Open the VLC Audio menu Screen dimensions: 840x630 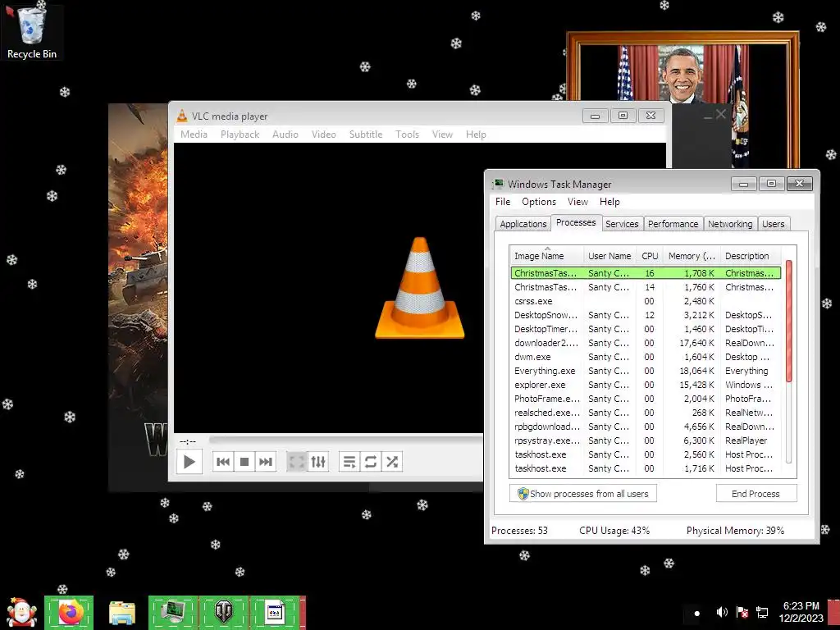[285, 135]
